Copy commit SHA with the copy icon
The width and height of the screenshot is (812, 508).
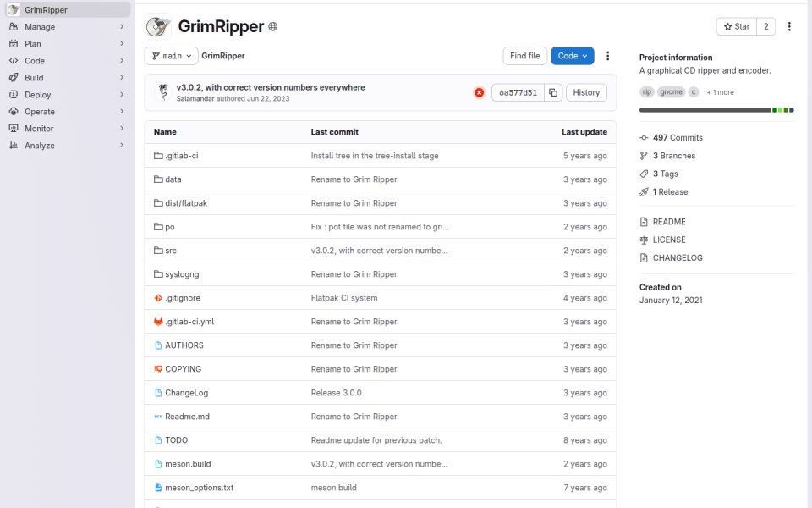553,93
